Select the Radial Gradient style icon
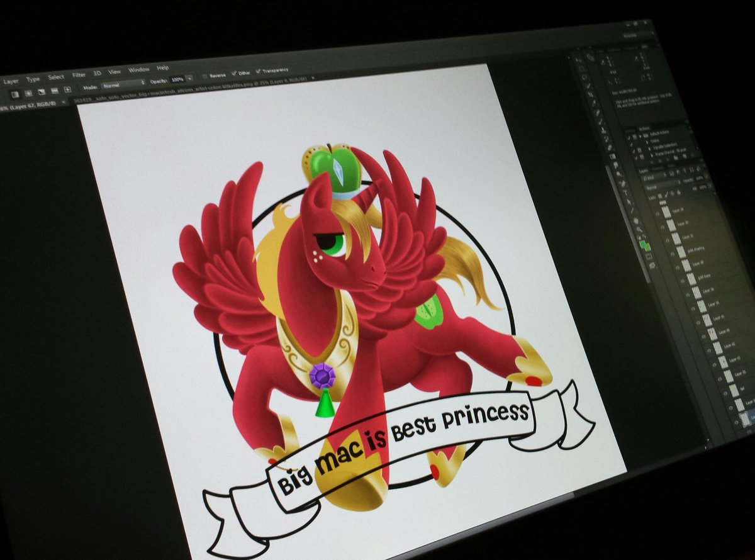The width and height of the screenshot is (755, 560). 28,92
